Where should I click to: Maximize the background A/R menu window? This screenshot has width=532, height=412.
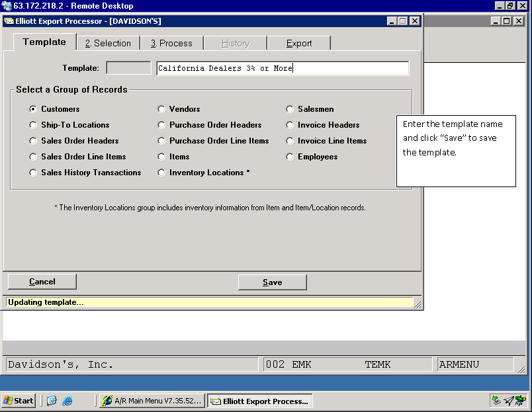pyautogui.click(x=507, y=21)
